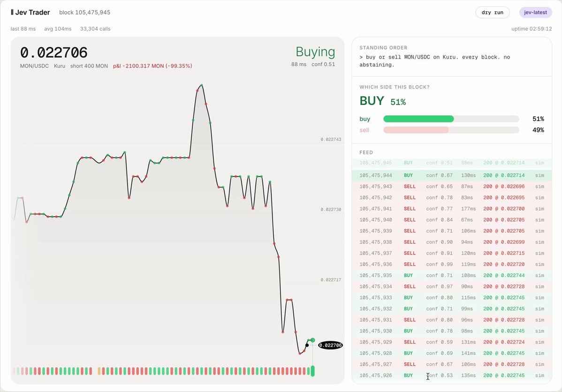The width and height of the screenshot is (562, 392).
Task: Click the tall green current-block bar
Action: [312, 371]
